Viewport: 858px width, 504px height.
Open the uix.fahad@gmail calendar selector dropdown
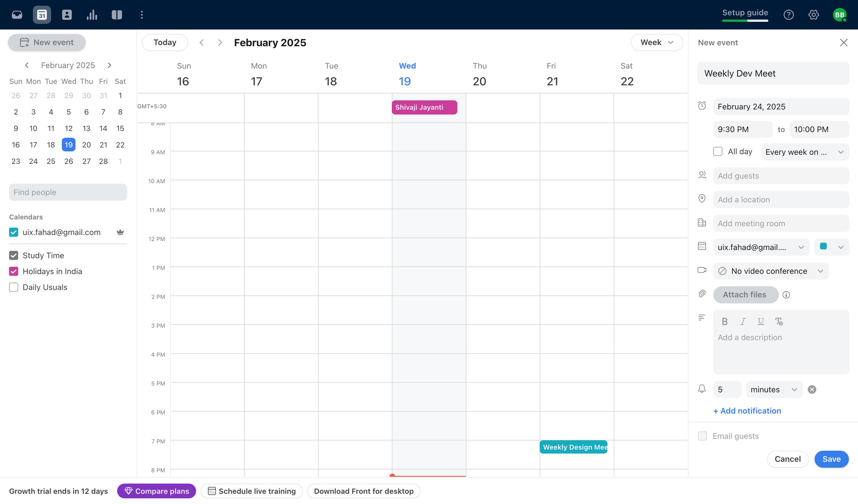(761, 247)
